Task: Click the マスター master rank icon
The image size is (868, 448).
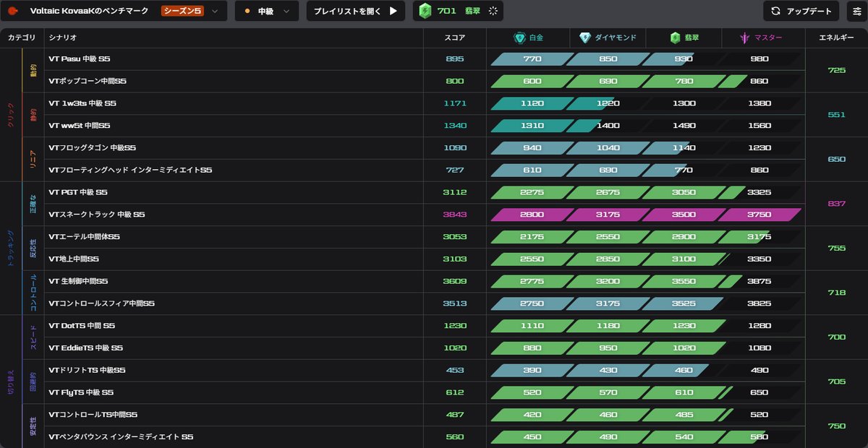Action: pos(744,38)
